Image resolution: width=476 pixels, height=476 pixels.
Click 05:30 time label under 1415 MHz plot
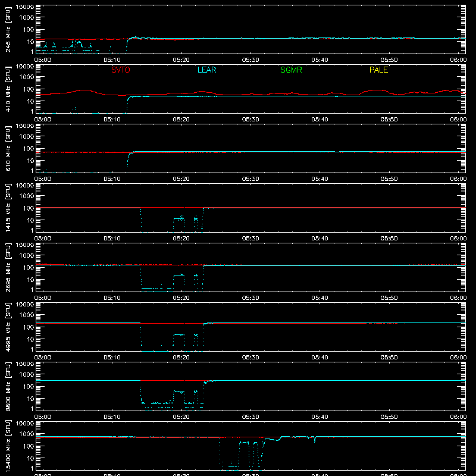point(250,239)
